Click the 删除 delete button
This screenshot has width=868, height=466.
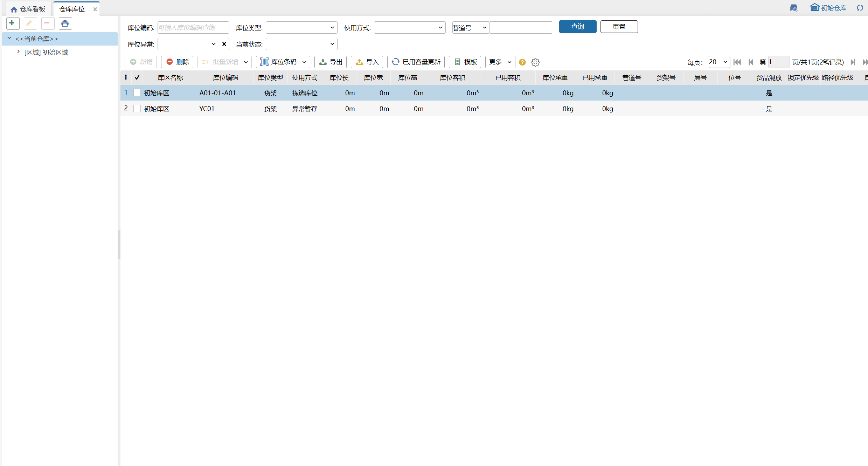tap(177, 62)
